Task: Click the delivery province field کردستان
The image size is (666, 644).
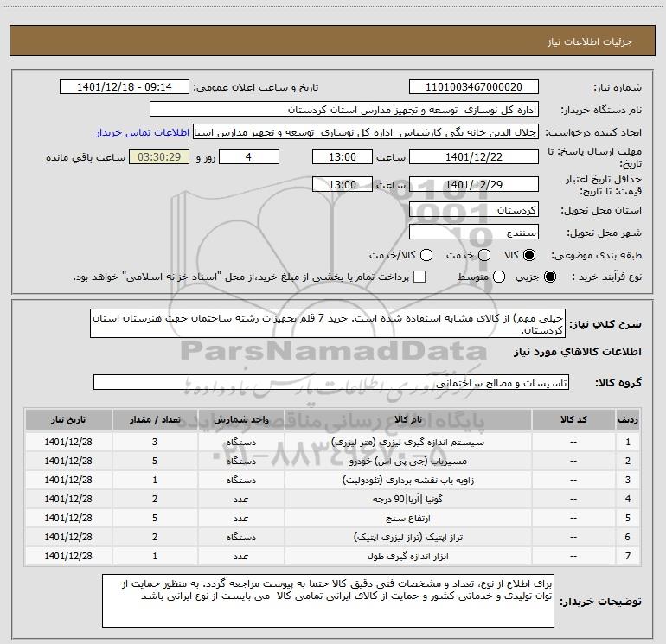Action: pos(474,210)
